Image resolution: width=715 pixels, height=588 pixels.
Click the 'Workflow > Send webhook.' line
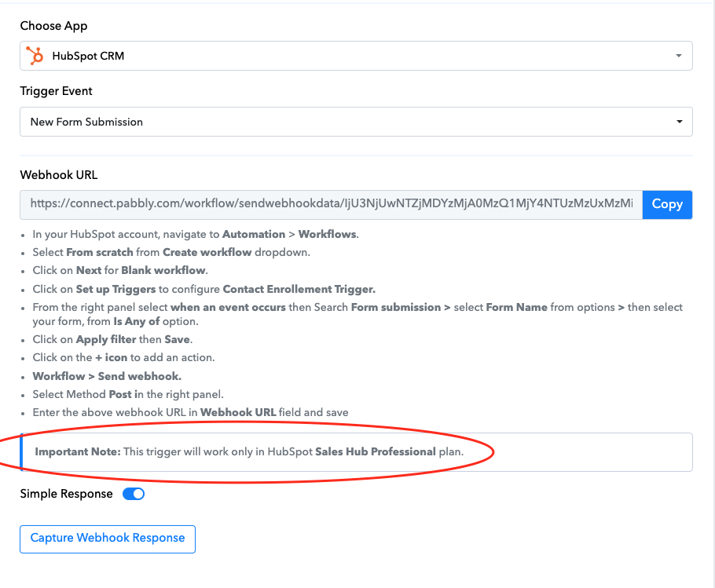tap(107, 376)
